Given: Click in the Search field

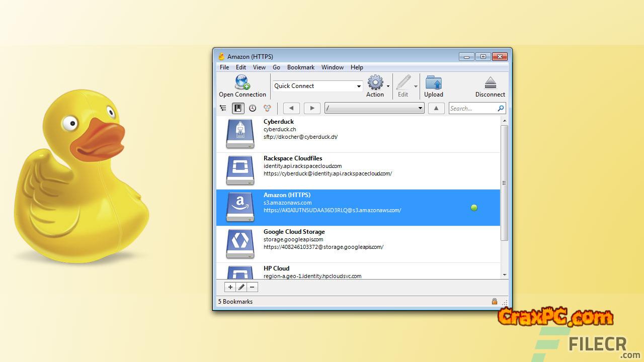Looking at the screenshot, I should click(x=472, y=108).
